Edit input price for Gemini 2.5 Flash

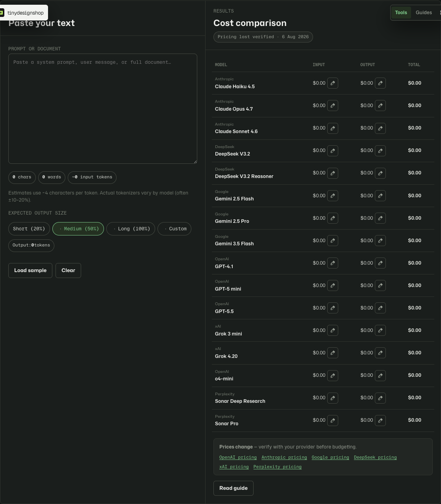pos(333,196)
